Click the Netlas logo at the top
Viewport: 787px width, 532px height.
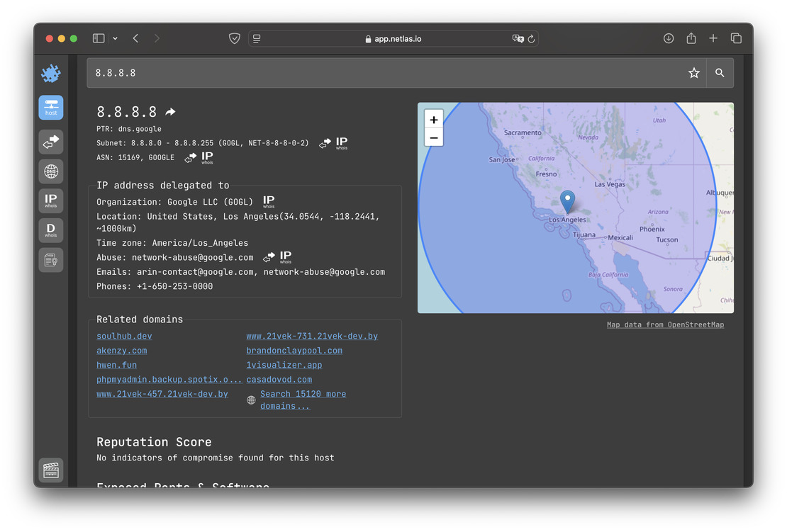(x=50, y=73)
